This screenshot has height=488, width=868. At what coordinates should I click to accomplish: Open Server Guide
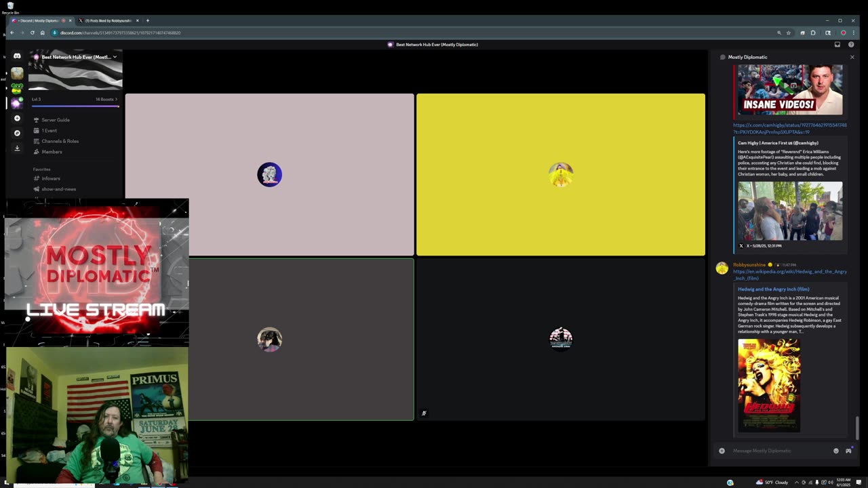pos(56,120)
